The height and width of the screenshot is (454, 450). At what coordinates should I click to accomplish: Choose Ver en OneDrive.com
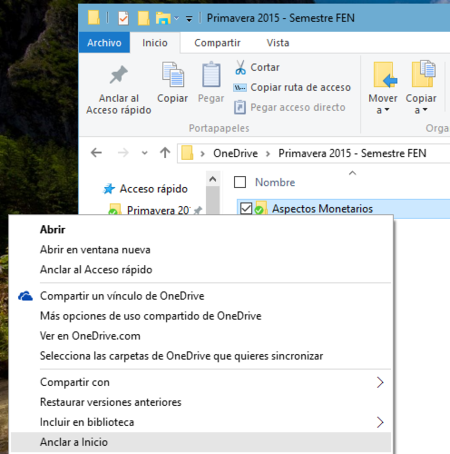pos(201,336)
